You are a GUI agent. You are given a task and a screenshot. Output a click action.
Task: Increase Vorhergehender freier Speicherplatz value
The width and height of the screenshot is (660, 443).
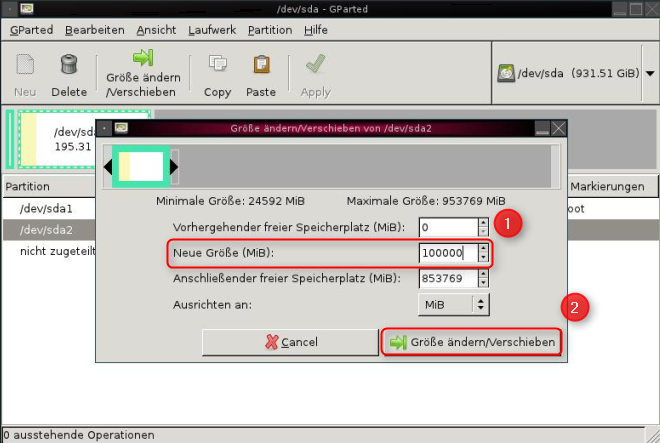tap(483, 223)
